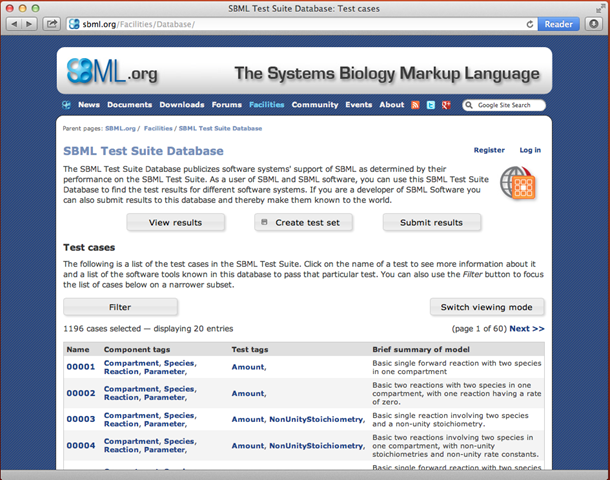Open test case 00004
610x480 pixels.
[x=81, y=445]
